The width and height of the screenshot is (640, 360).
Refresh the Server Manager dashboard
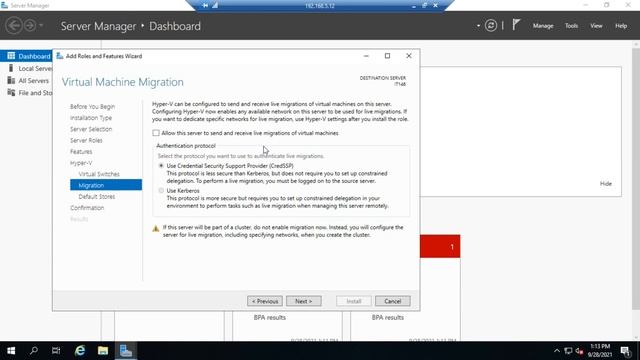[491, 26]
